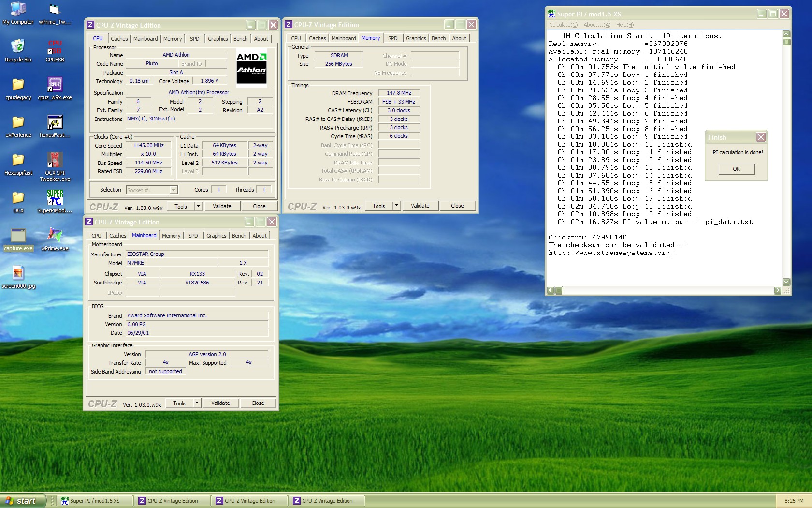812x508 pixels.
Task: Switch to the Caches tab in the CPU window
Action: pyautogui.click(x=119, y=39)
